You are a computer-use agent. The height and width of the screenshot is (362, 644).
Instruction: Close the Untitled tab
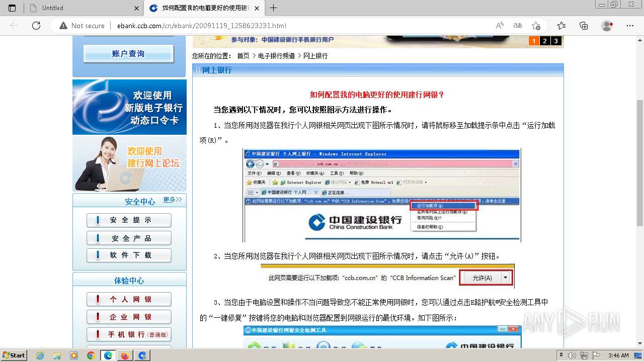[x=137, y=8]
